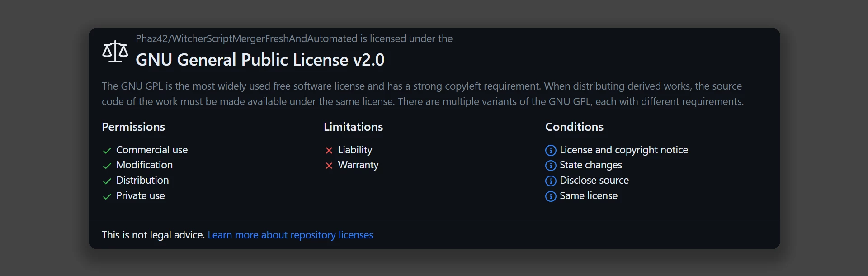Click the Permissions heading
Viewport: 868px width, 276px height.
tap(133, 127)
